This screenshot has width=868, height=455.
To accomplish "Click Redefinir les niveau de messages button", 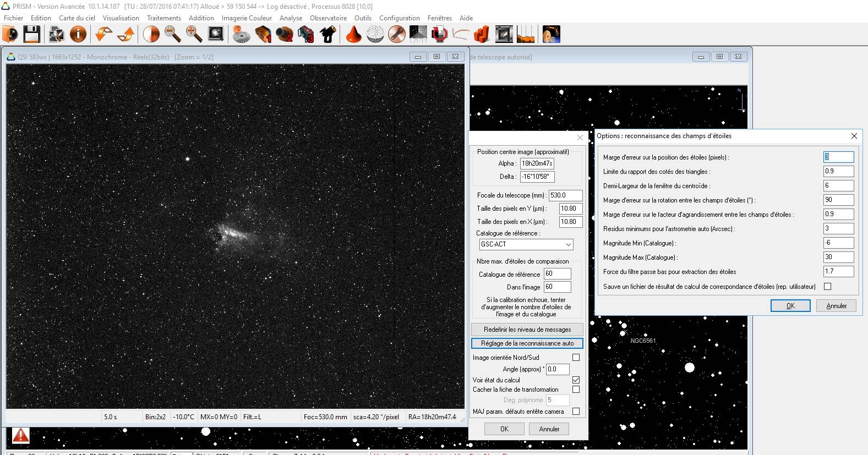I will coord(527,330).
